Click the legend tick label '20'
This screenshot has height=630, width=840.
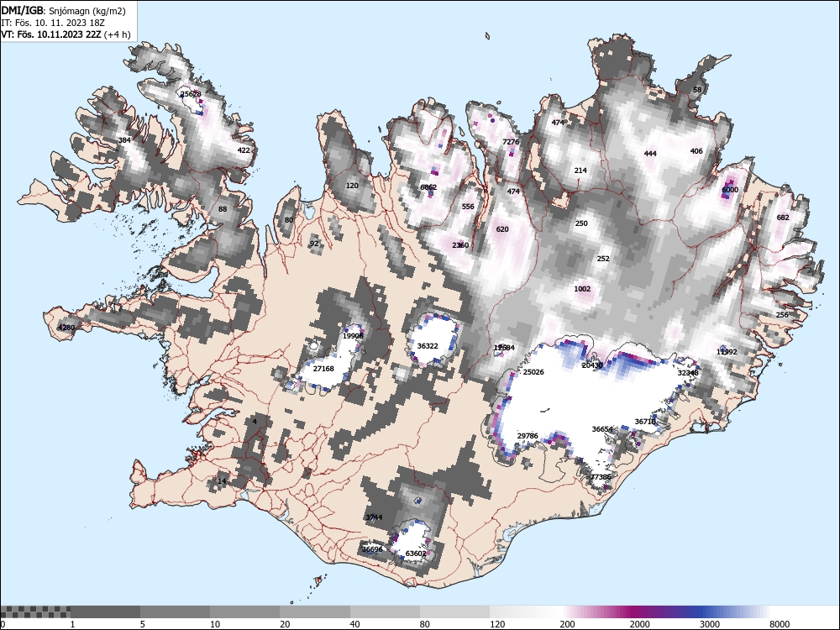pyautogui.click(x=285, y=624)
